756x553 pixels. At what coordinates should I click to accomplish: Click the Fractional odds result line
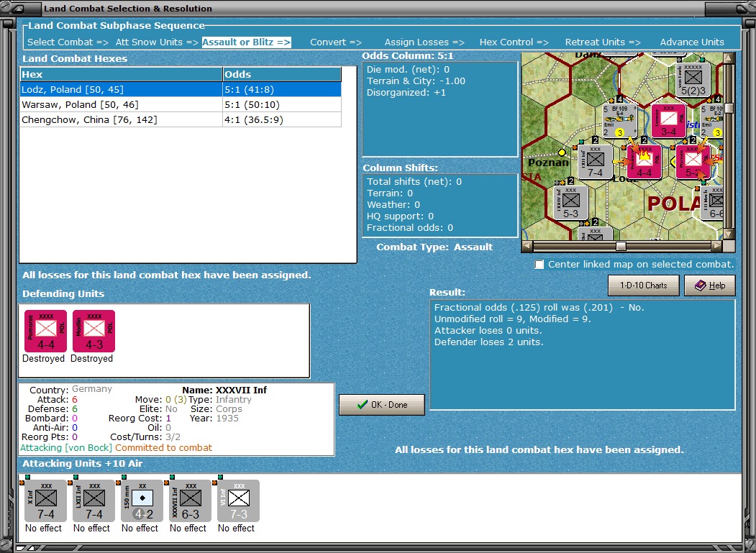click(539, 308)
